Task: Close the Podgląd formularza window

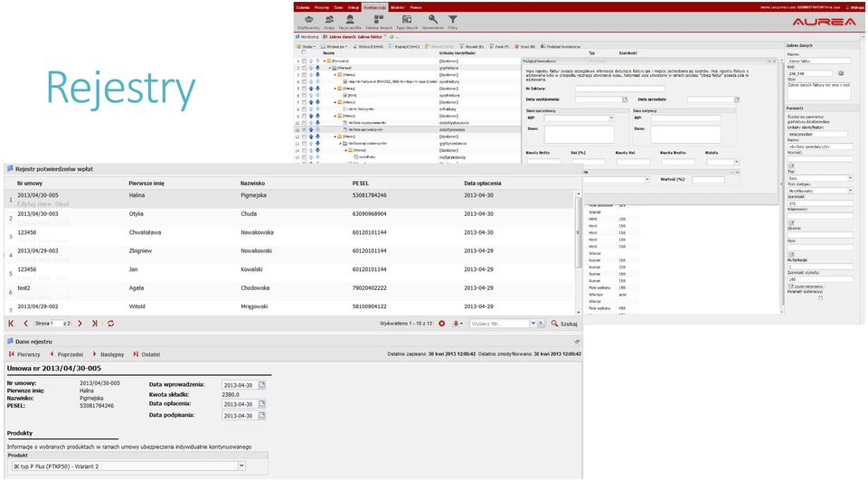Action: pyautogui.click(x=774, y=61)
